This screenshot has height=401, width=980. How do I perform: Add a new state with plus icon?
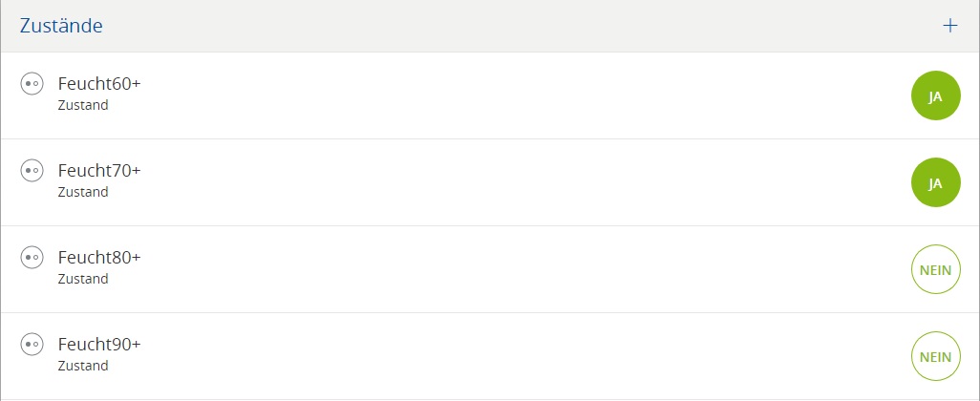[x=949, y=26]
